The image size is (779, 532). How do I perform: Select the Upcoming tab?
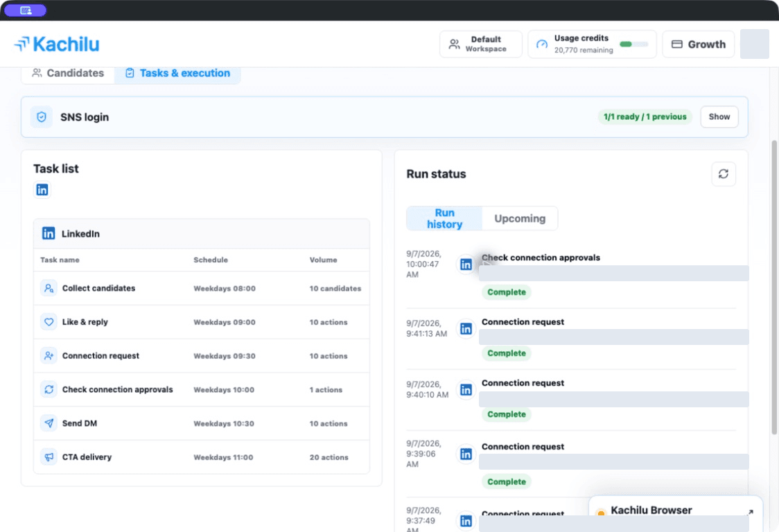click(520, 219)
